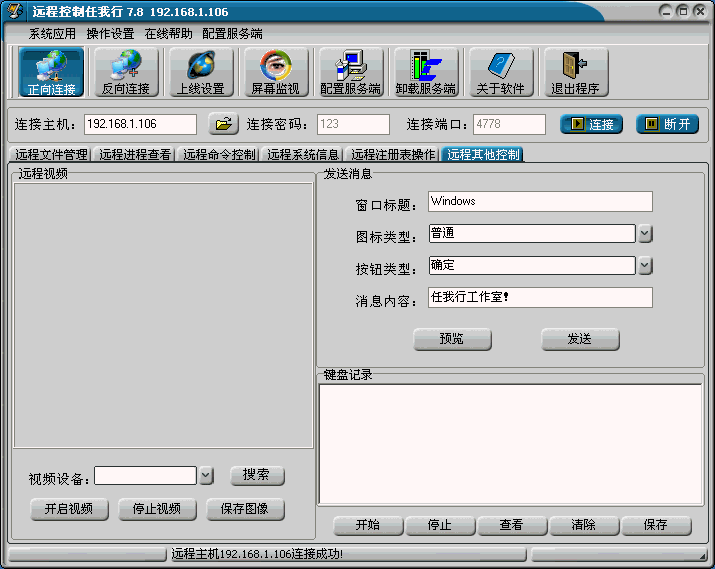The width and height of the screenshot is (715, 569).
Task: Open 上线设置 from the toolbar
Action: click(200, 73)
